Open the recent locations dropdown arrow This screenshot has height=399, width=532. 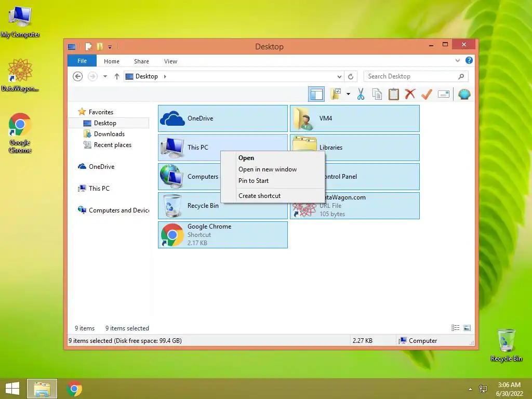(105, 76)
